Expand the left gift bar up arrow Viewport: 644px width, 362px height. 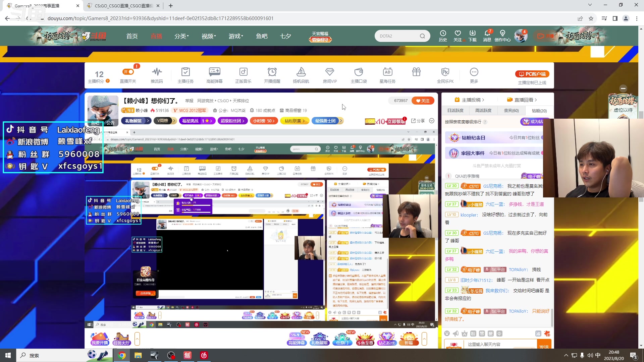click(x=137, y=339)
